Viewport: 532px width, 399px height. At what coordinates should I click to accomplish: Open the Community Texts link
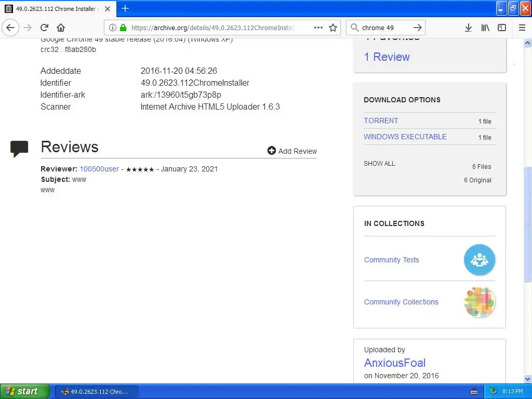tap(392, 260)
